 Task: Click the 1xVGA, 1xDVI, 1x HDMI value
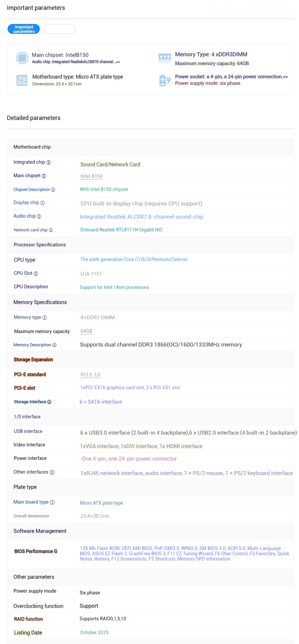coord(141,446)
